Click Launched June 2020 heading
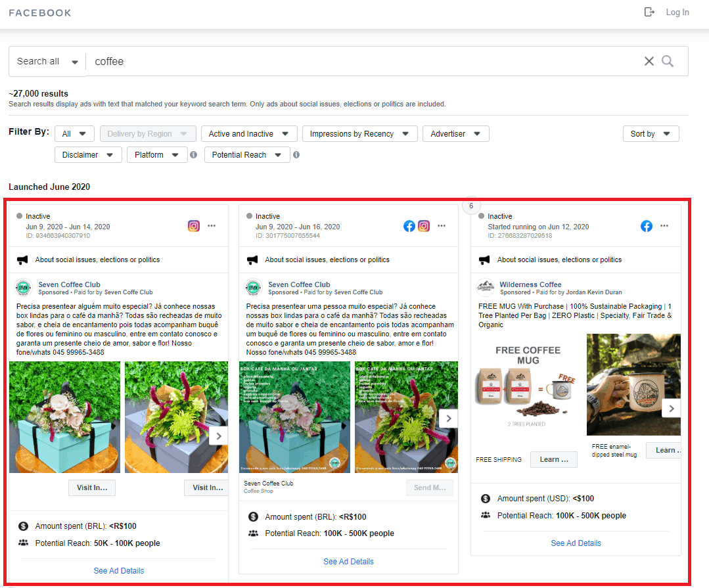 [x=49, y=187]
